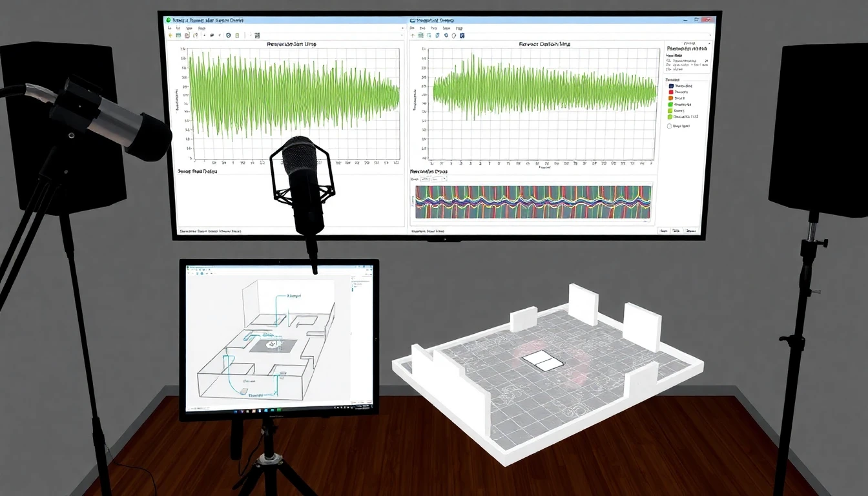Click the blue circular icon in left window toolbar

[x=229, y=36]
